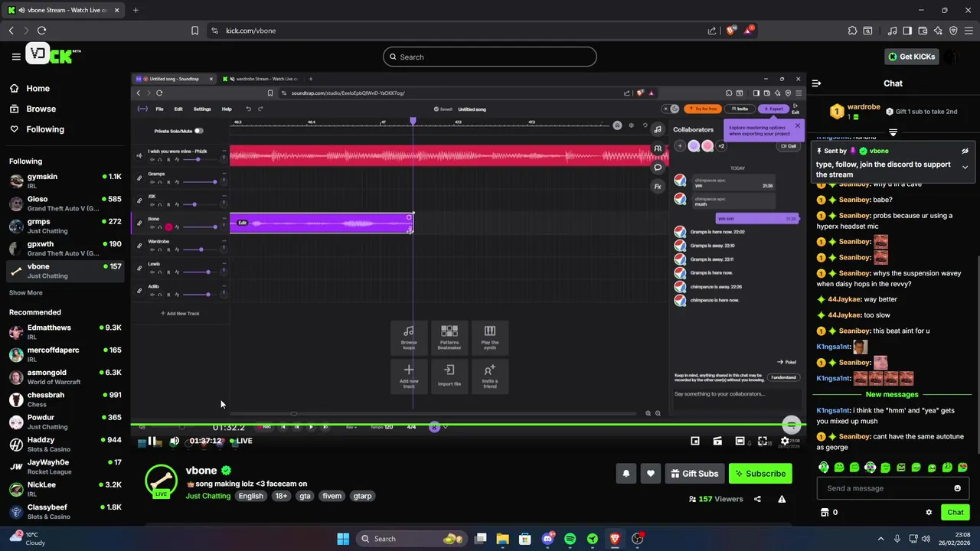The width and height of the screenshot is (980, 551).
Task: Open Windows Start menu
Action: point(343,539)
